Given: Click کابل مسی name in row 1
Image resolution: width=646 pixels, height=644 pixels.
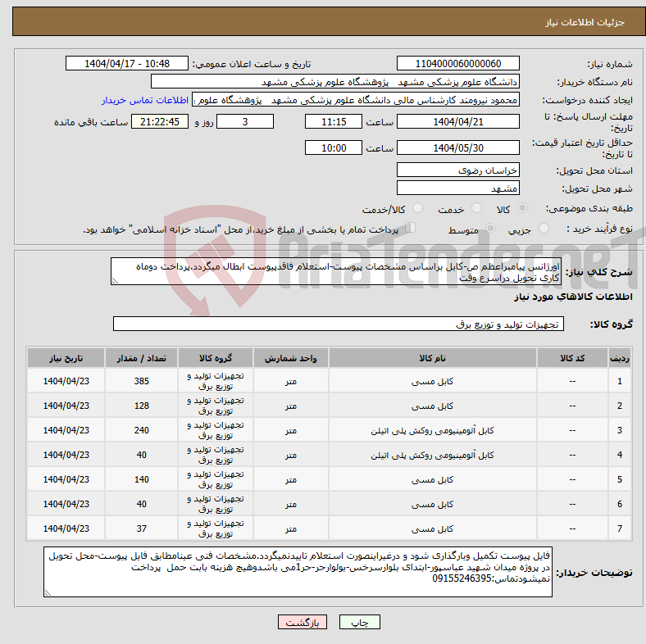Looking at the screenshot, I should tap(433, 381).
